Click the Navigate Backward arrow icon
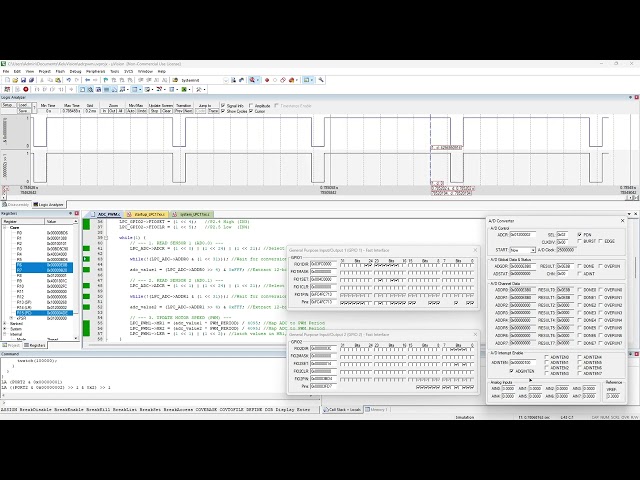640x480 pixels. click(x=87, y=80)
